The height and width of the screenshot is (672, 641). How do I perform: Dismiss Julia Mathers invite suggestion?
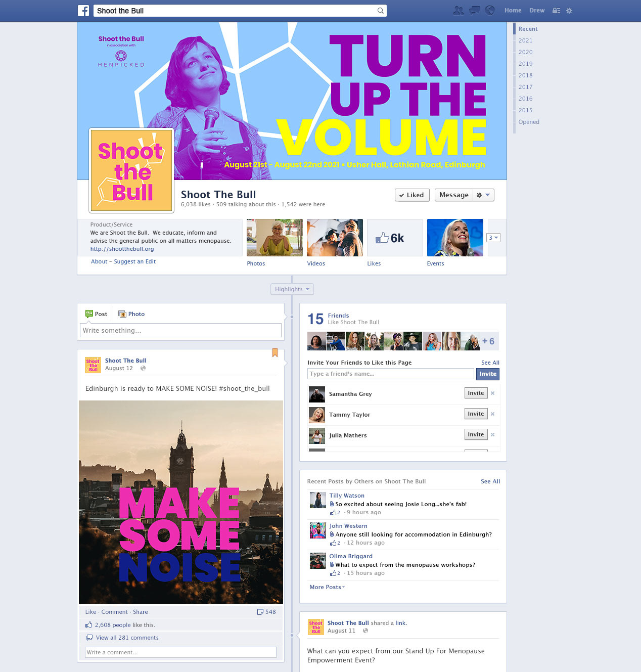[x=492, y=434]
